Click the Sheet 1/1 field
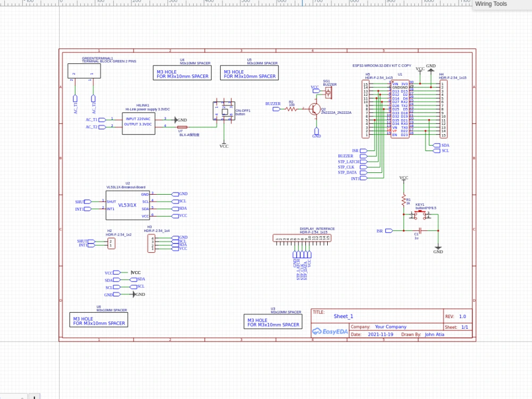This screenshot has width=532, height=399. coord(464,327)
